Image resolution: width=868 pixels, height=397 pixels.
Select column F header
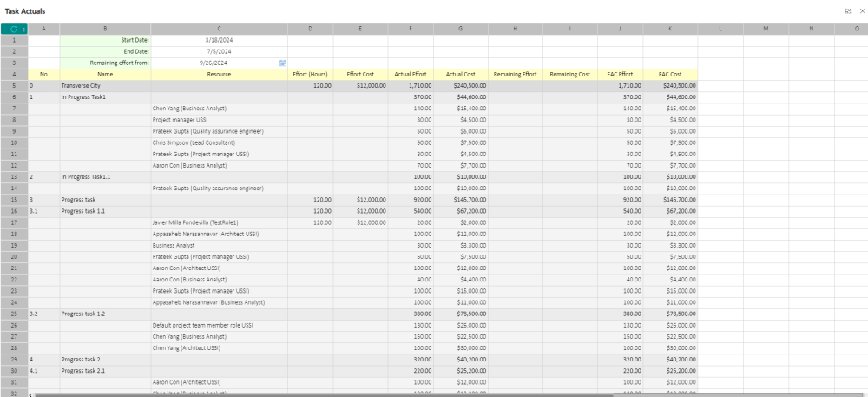411,29
